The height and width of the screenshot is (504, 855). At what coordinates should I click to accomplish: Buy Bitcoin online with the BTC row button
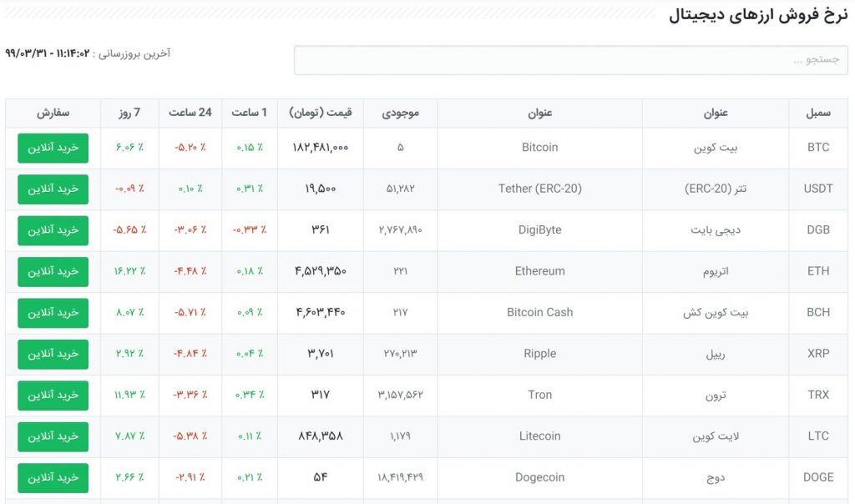[53, 149]
